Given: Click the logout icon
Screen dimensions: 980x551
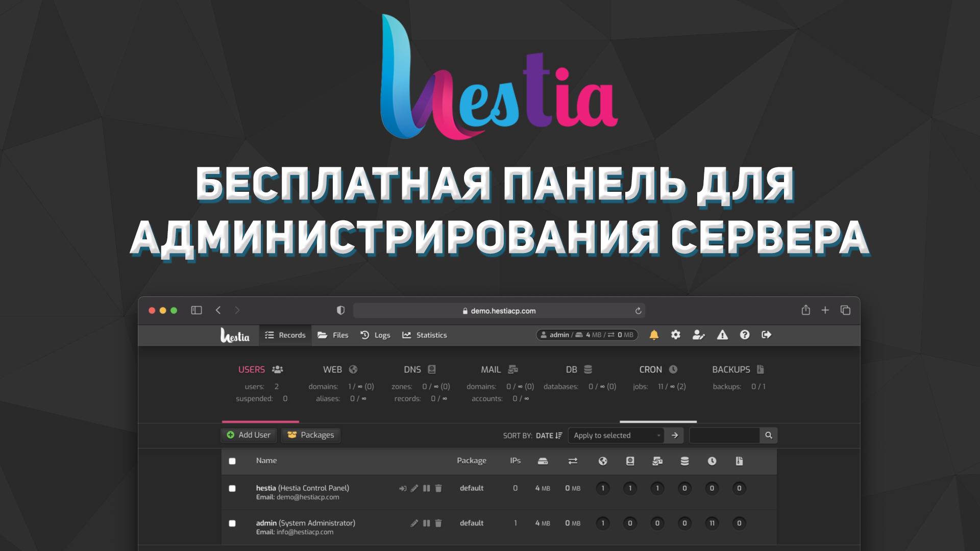Looking at the screenshot, I should click(766, 335).
